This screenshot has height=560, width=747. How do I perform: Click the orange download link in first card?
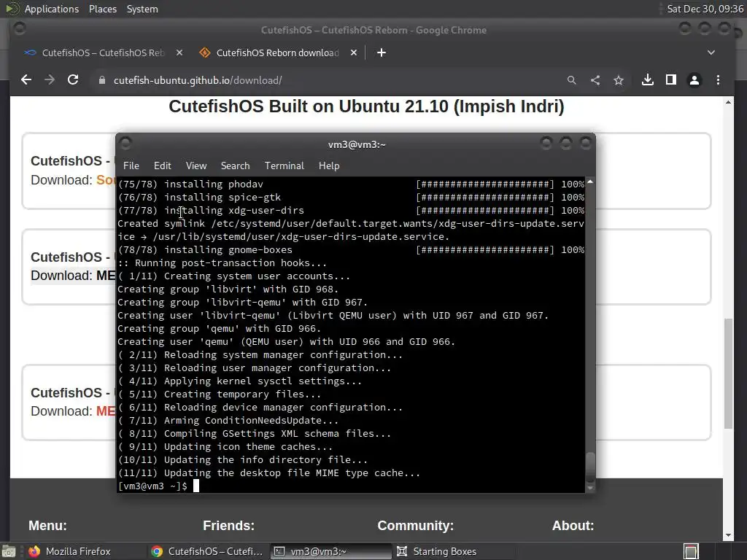(106, 180)
